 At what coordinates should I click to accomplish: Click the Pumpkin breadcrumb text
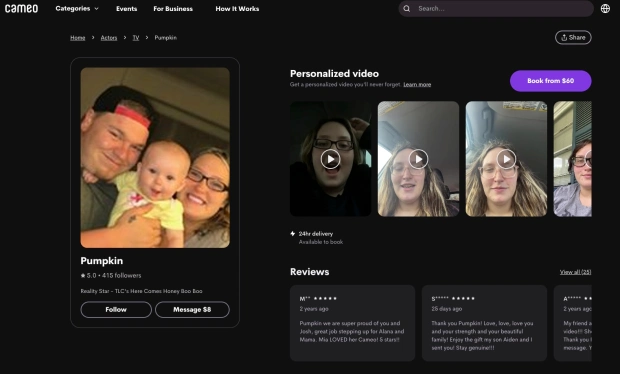(165, 38)
